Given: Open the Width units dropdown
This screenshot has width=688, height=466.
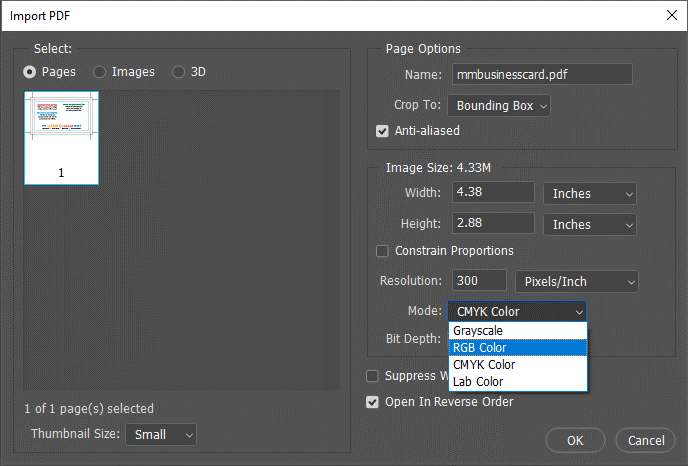Looking at the screenshot, I should (x=591, y=194).
